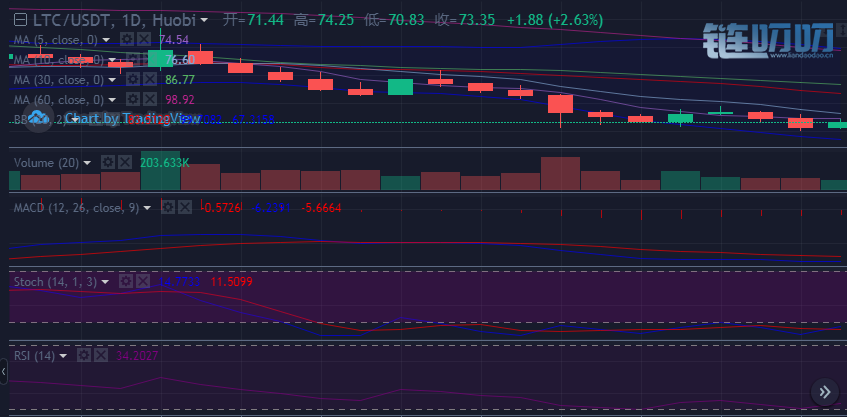Click the MACD value -5.6664
The width and height of the screenshot is (847, 417).
(x=321, y=208)
